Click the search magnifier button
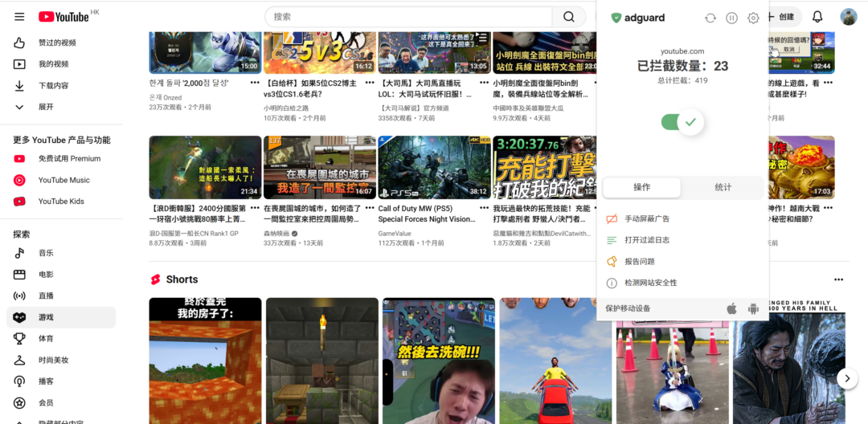868x424 pixels. tap(569, 17)
